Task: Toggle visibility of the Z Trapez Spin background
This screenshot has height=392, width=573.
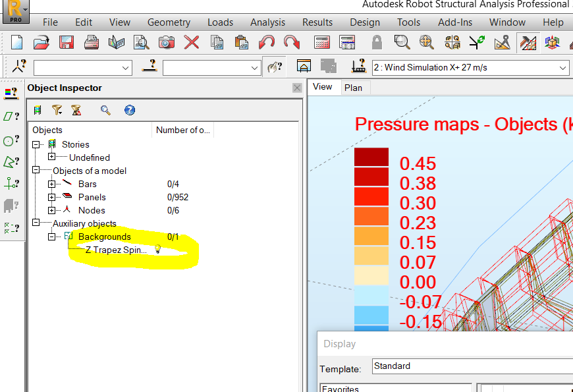Action: pos(157,249)
